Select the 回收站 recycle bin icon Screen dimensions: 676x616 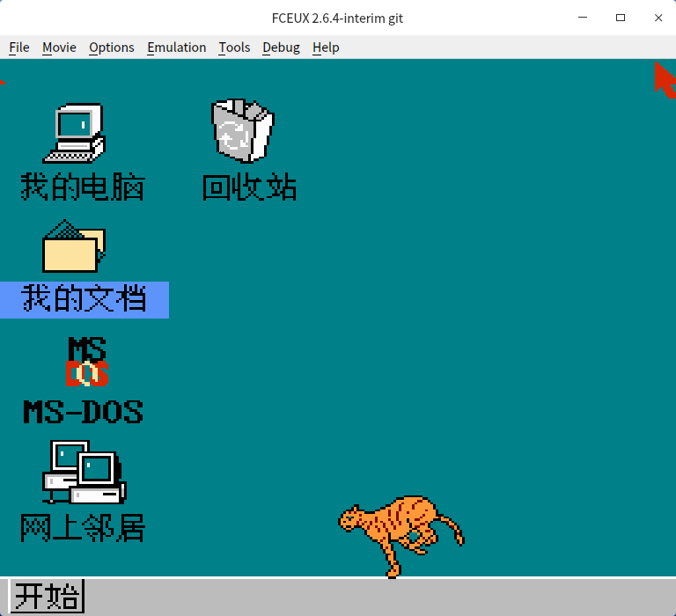click(243, 130)
